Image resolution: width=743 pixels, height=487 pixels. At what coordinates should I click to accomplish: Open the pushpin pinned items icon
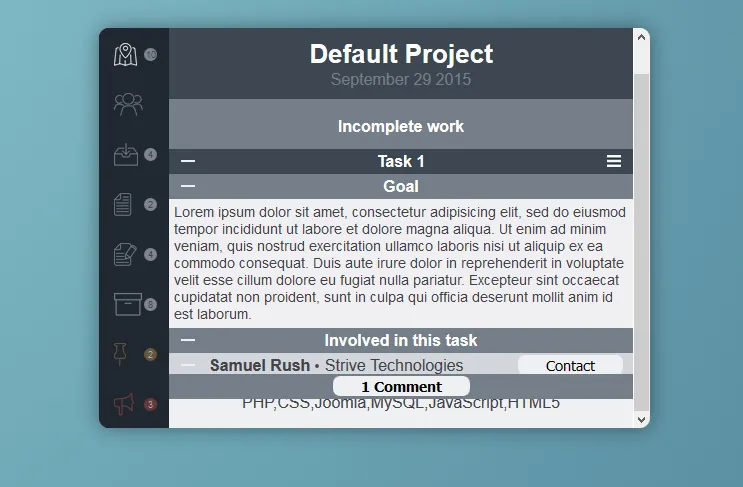[120, 354]
